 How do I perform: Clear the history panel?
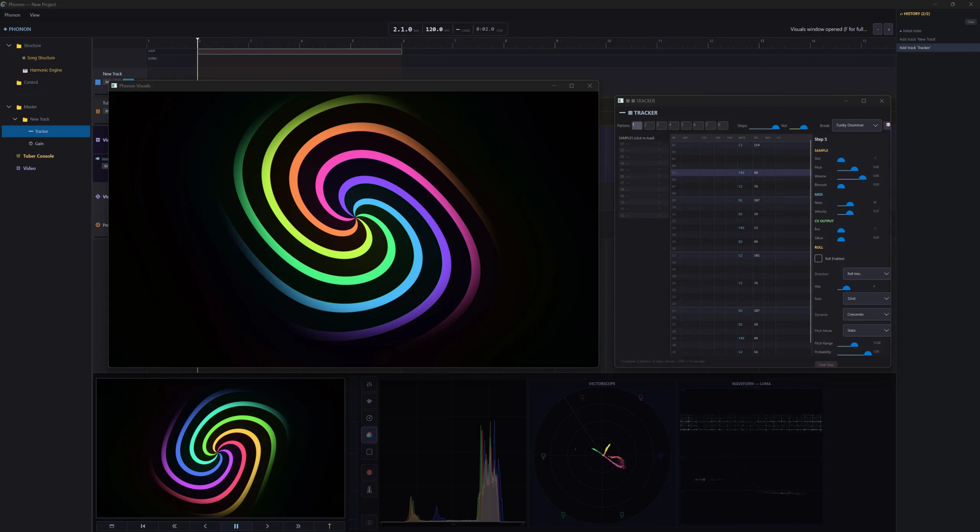pos(971,22)
